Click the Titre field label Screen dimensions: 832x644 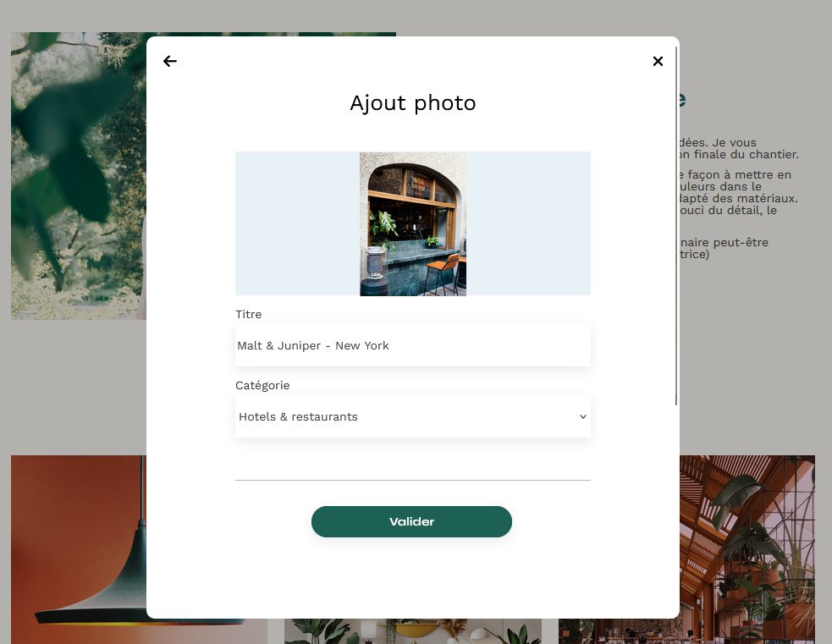249,314
